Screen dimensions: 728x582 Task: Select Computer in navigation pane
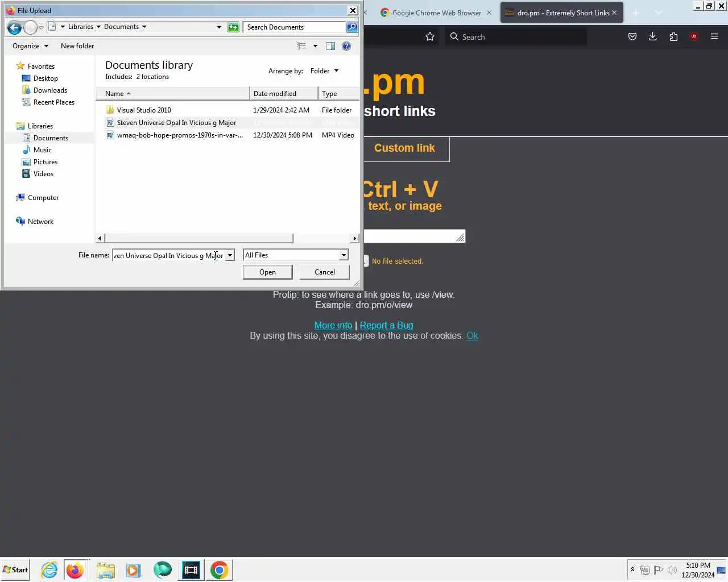click(43, 198)
